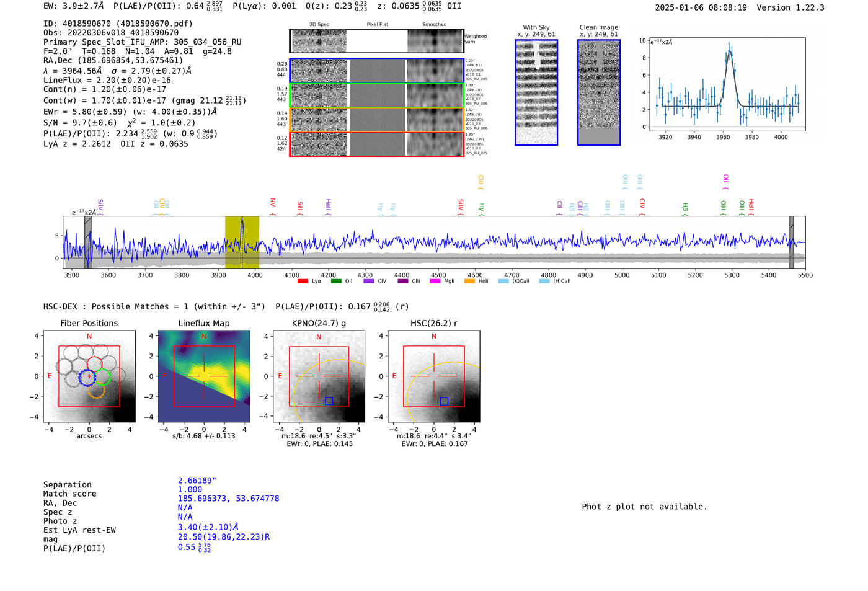Viewport: 868px width, 591px height.
Task: Select the blue dashed central fiber circle
Action: click(x=88, y=377)
